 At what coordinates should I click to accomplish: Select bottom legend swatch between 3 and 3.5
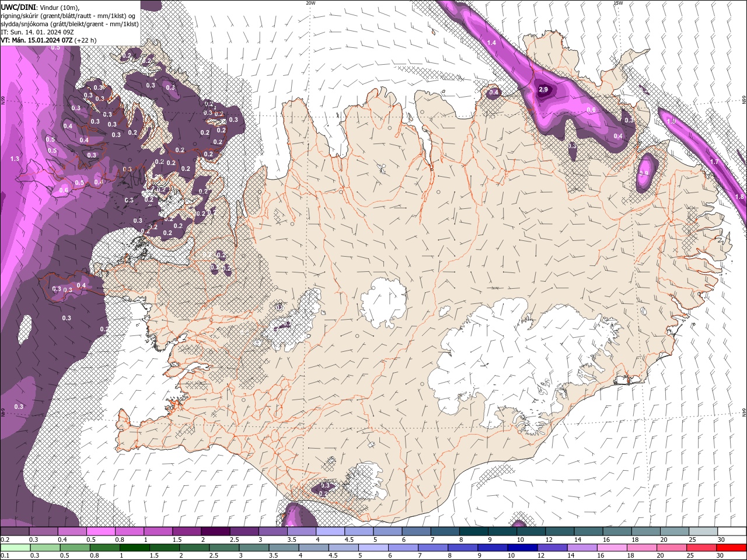point(254,548)
